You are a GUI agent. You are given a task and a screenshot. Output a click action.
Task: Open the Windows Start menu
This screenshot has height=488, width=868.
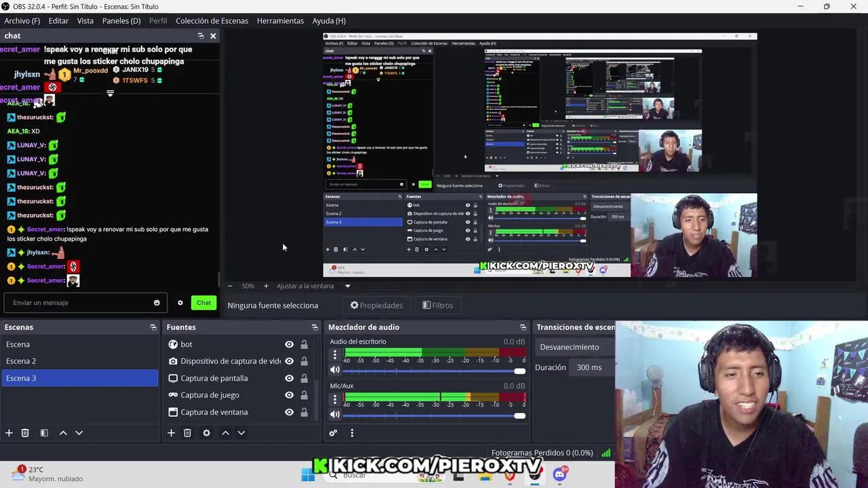point(308,476)
